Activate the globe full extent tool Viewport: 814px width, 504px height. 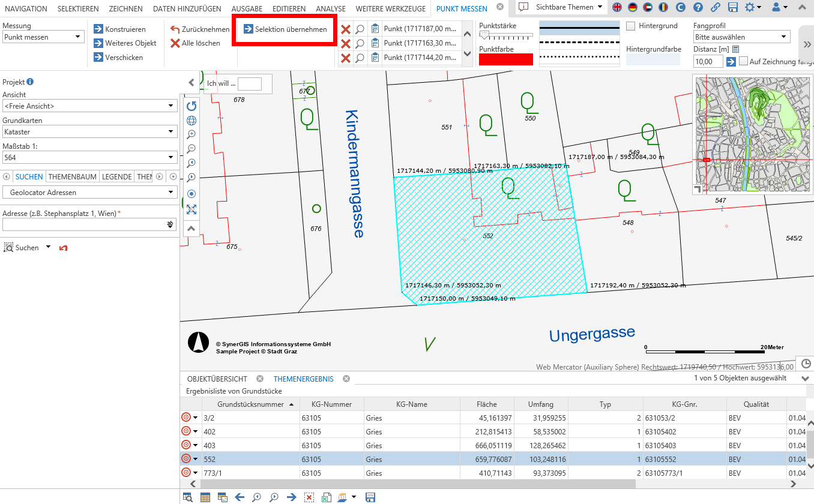pyautogui.click(x=191, y=120)
